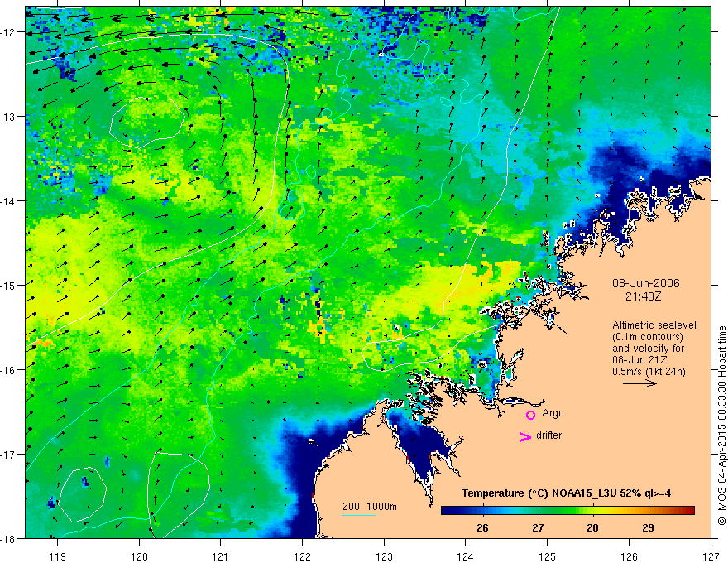The image size is (728, 563).
Task: Click the '0.5m/s (1kt 24h)' text
Action: tap(649, 372)
